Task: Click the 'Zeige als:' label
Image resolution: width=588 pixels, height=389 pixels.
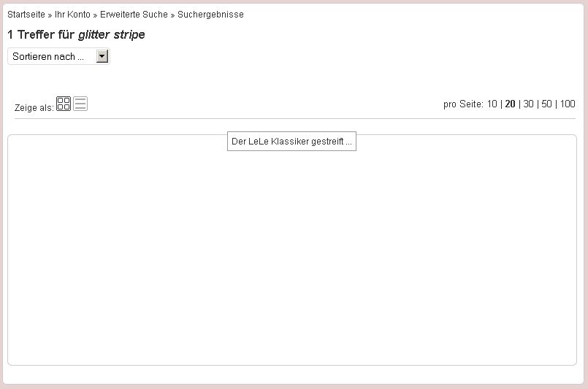Action: click(x=34, y=108)
